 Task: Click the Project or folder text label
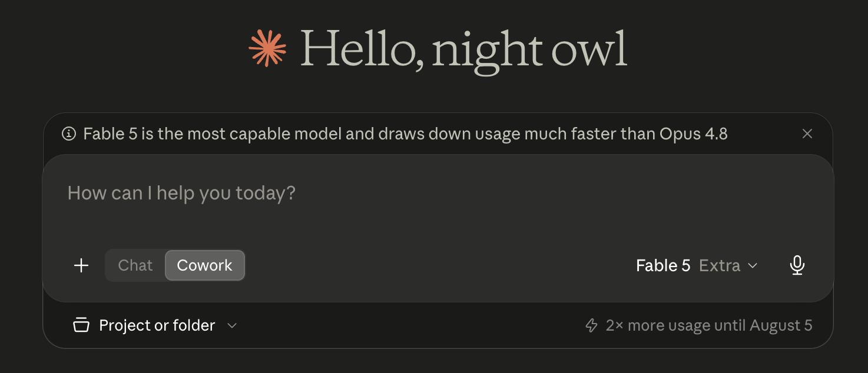coord(157,325)
